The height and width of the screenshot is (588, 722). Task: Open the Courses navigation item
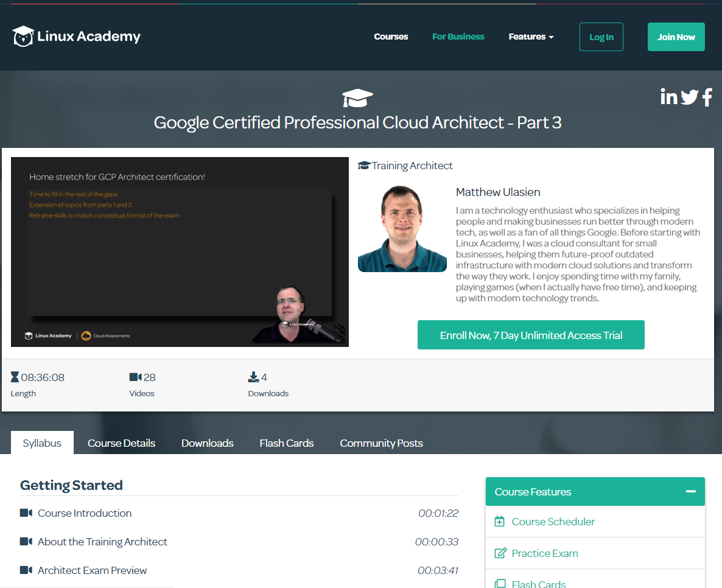(391, 37)
